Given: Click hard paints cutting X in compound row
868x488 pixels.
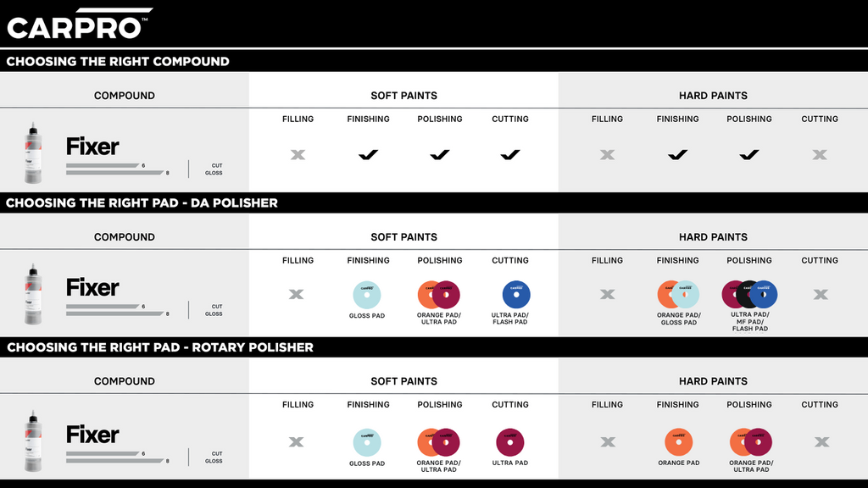Looking at the screenshot, I should point(820,155).
